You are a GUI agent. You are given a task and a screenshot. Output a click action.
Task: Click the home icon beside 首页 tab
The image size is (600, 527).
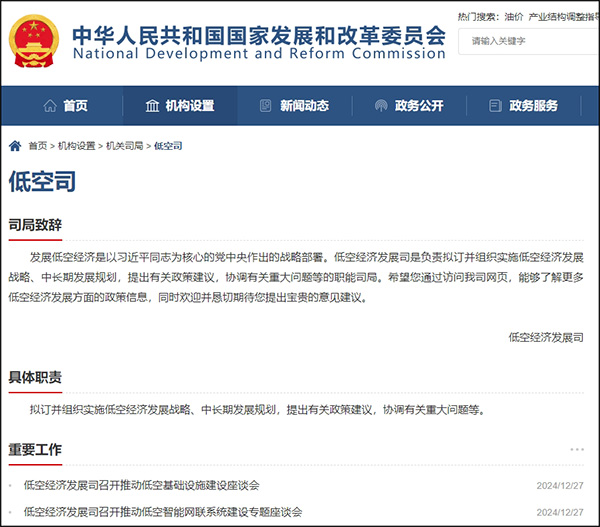[x=50, y=106]
